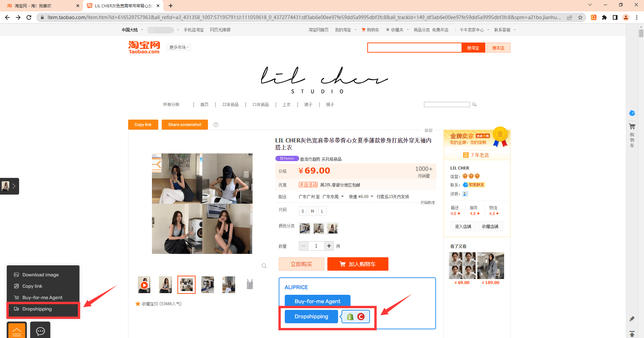This screenshot has width=644, height=338.
Task: Expand the 我的淘宝 menu
Action: 345,30
